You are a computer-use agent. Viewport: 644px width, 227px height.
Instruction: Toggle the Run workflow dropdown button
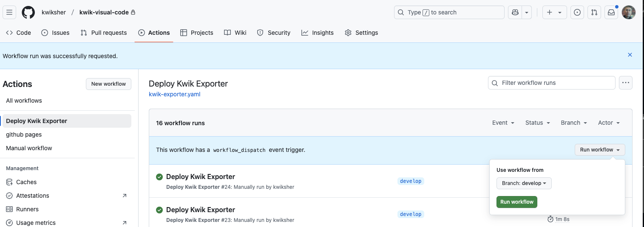[x=600, y=150]
